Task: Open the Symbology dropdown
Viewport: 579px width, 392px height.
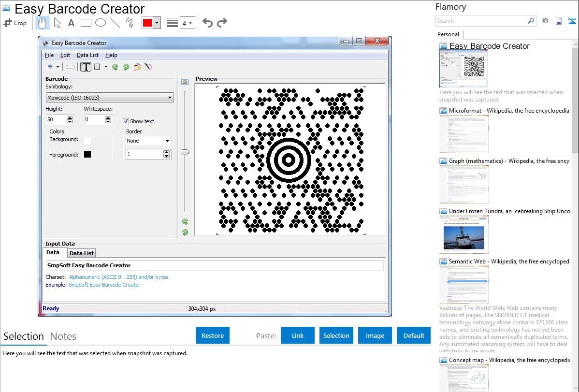Action: pyautogui.click(x=109, y=98)
